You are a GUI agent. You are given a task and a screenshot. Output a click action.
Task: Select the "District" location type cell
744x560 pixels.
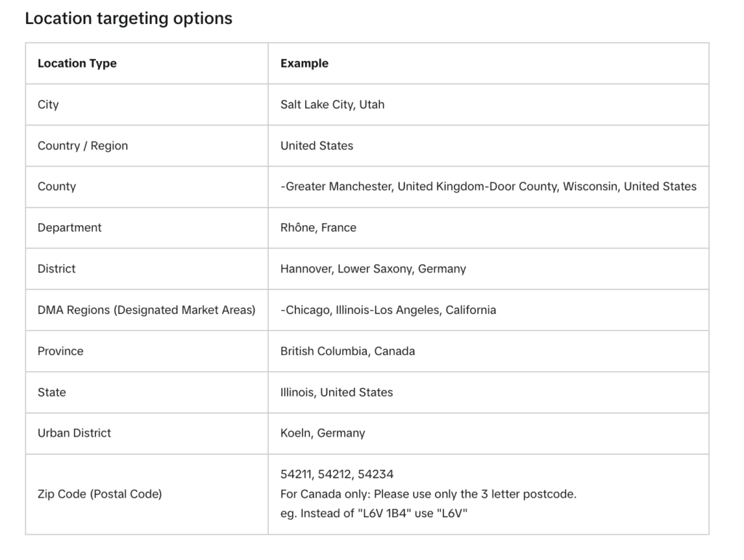(57, 269)
